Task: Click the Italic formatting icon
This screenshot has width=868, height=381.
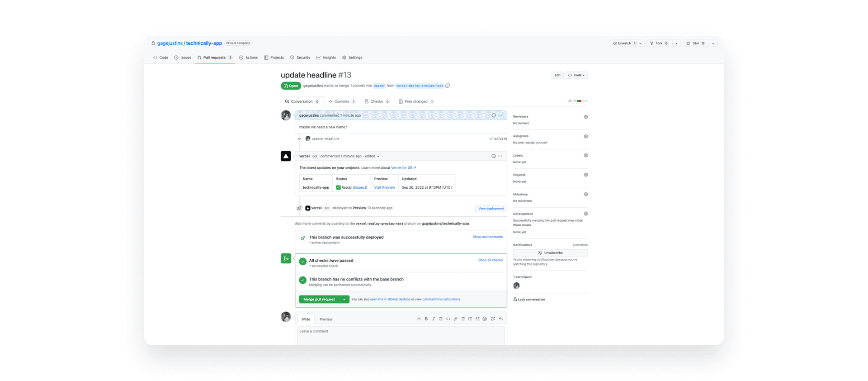Action: (433, 319)
